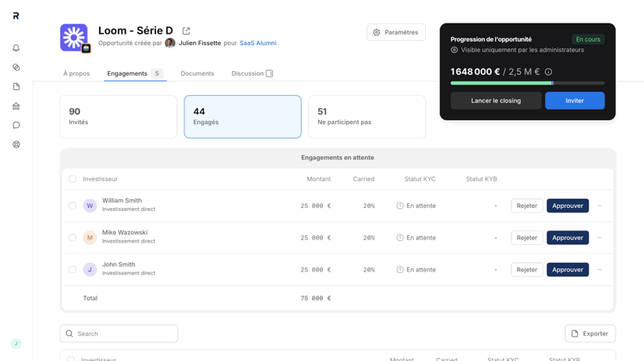Click the search magnifier icon

(x=69, y=334)
